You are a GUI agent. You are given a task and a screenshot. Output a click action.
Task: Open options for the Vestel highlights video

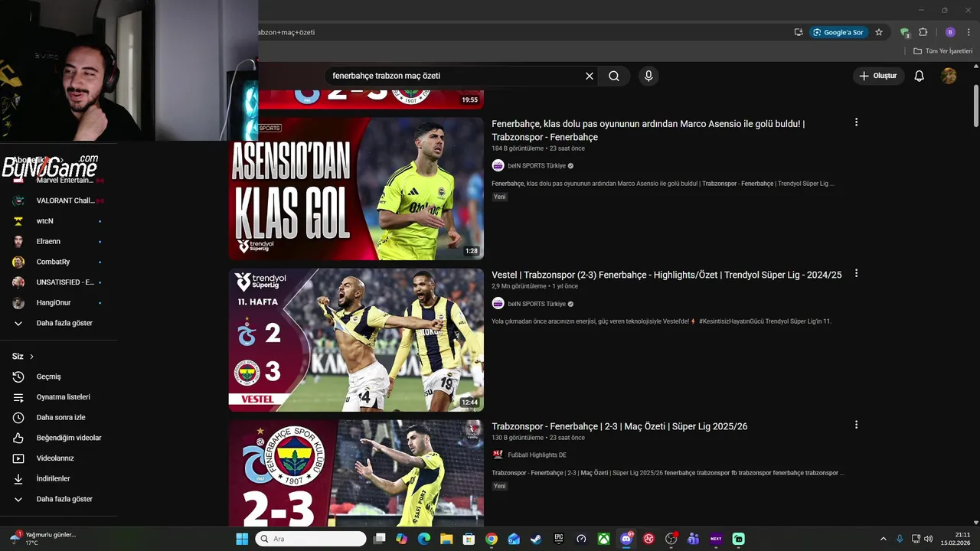point(856,273)
